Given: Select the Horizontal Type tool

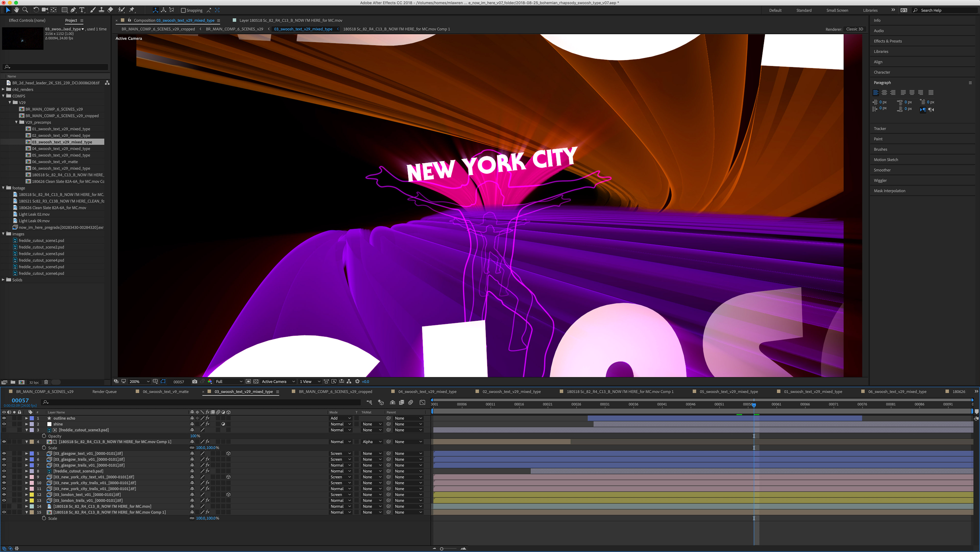Looking at the screenshot, I should [x=82, y=10].
